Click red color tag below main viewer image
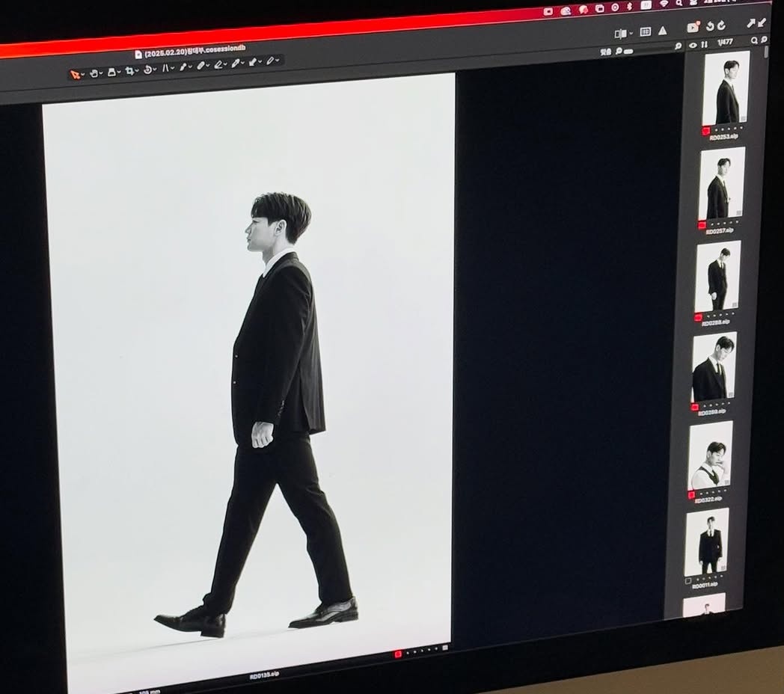 pyautogui.click(x=398, y=653)
